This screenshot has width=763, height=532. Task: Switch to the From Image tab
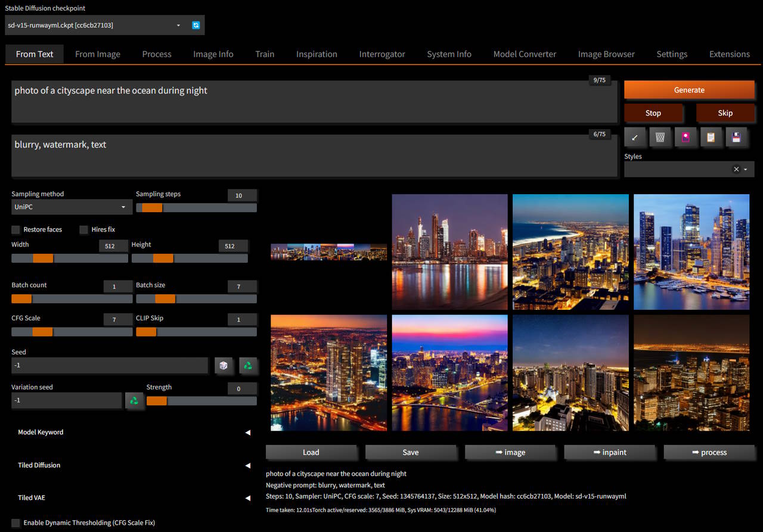pyautogui.click(x=98, y=54)
